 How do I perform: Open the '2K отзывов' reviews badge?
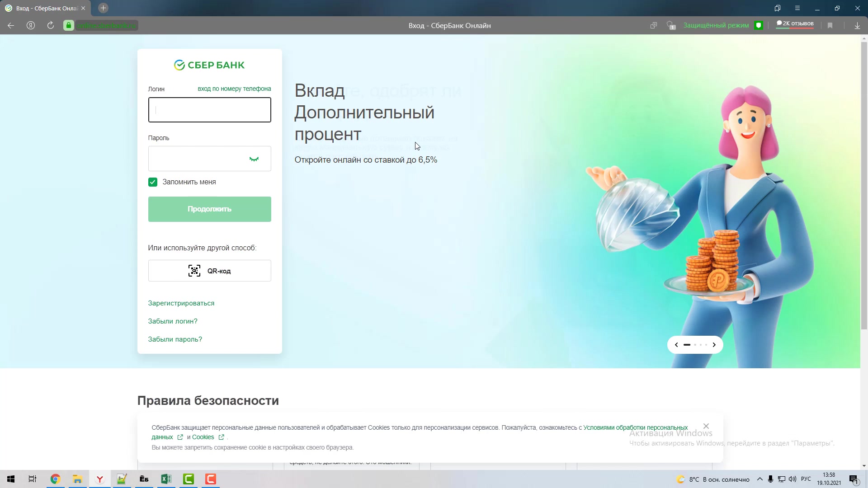tap(795, 24)
